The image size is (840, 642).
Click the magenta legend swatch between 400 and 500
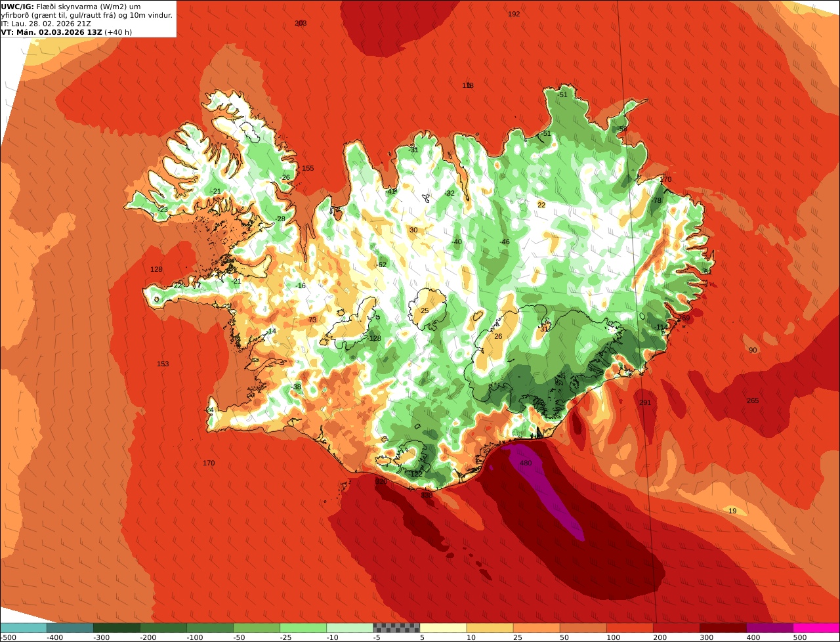coord(770,628)
